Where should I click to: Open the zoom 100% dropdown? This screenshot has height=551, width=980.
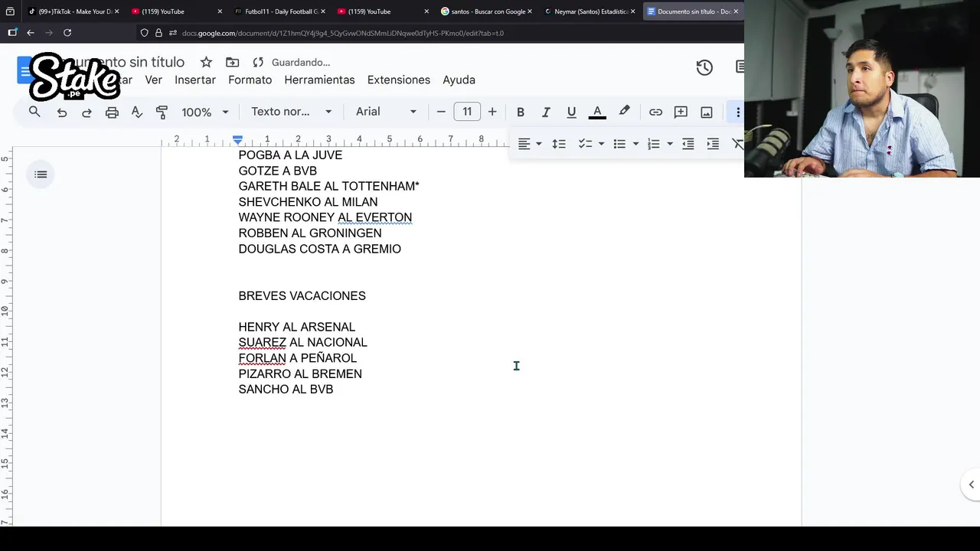[x=204, y=112]
